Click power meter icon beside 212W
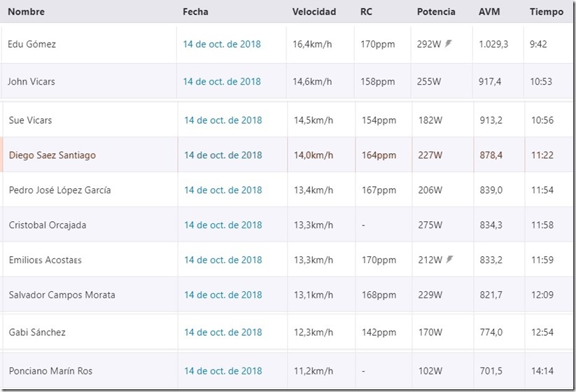The height and width of the screenshot is (392, 576). [449, 260]
